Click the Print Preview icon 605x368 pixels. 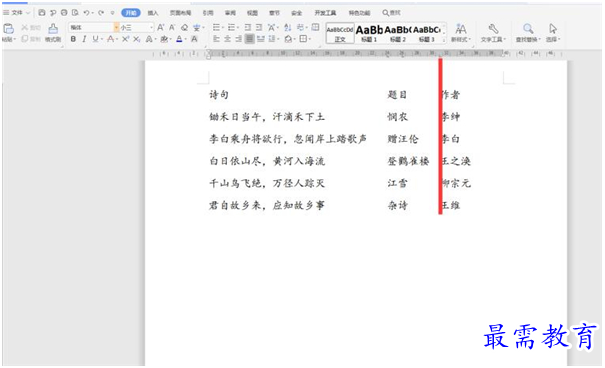click(75, 13)
